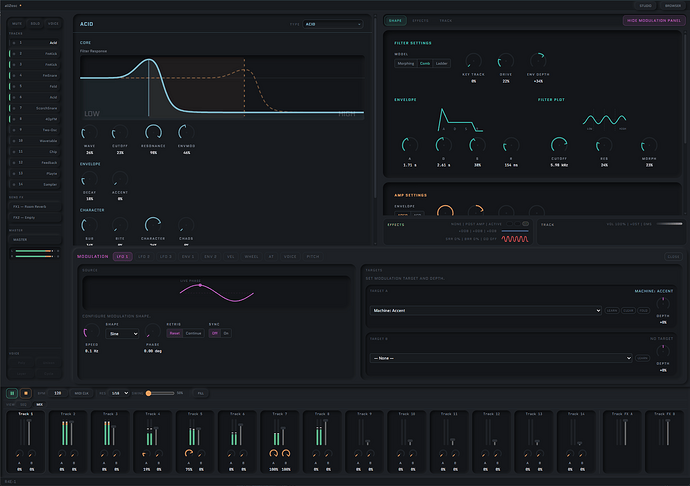
Task: Click the Bite knob in Character
Action: click(x=120, y=225)
